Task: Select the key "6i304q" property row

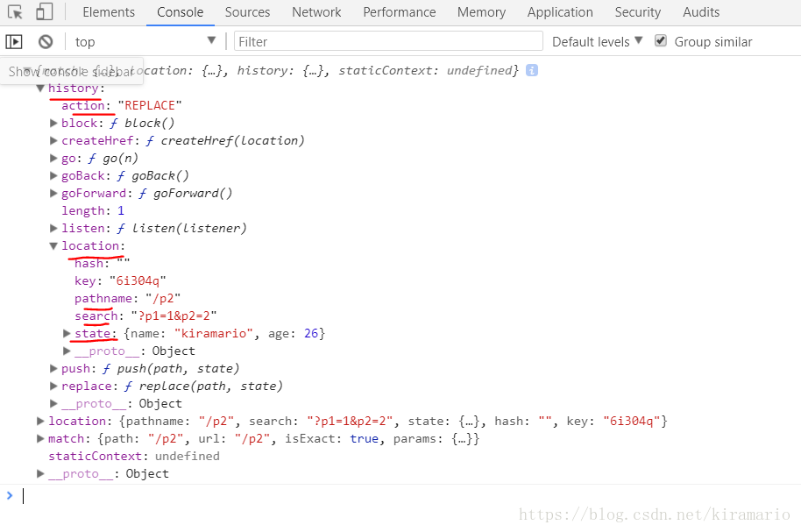Action: tap(121, 281)
